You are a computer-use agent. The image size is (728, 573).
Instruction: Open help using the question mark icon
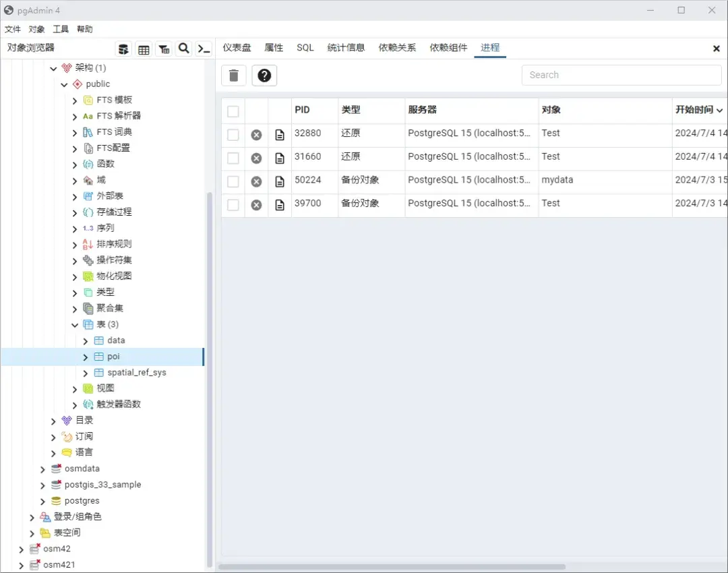click(x=264, y=76)
